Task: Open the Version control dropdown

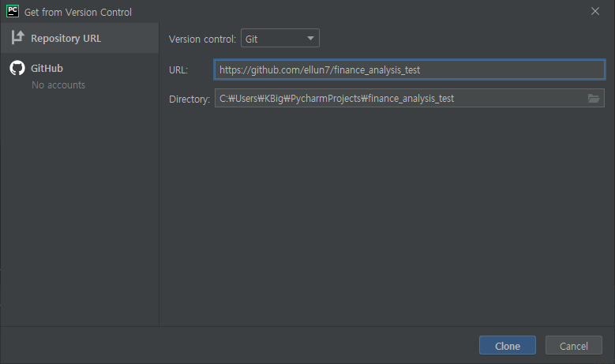Action: coord(280,38)
